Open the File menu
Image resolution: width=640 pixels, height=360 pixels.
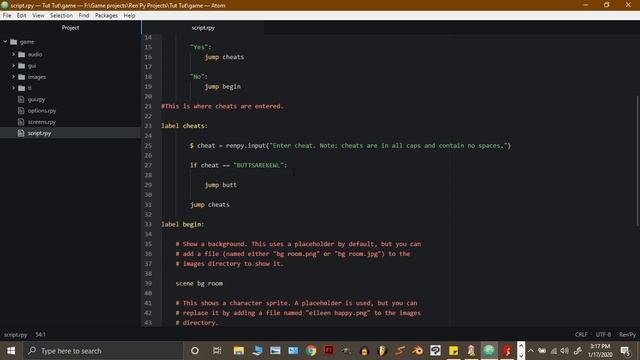tap(7, 16)
